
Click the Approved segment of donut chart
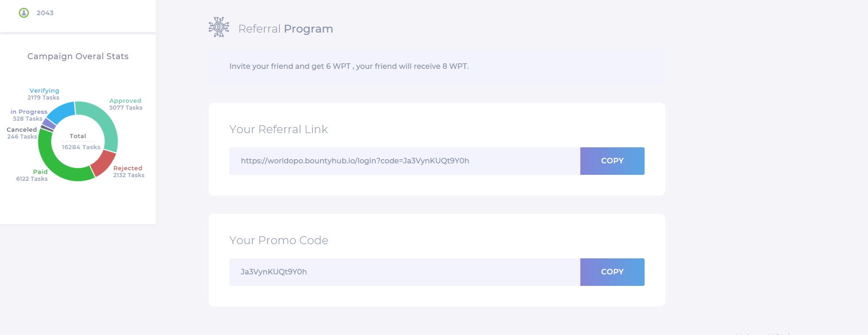(105, 120)
